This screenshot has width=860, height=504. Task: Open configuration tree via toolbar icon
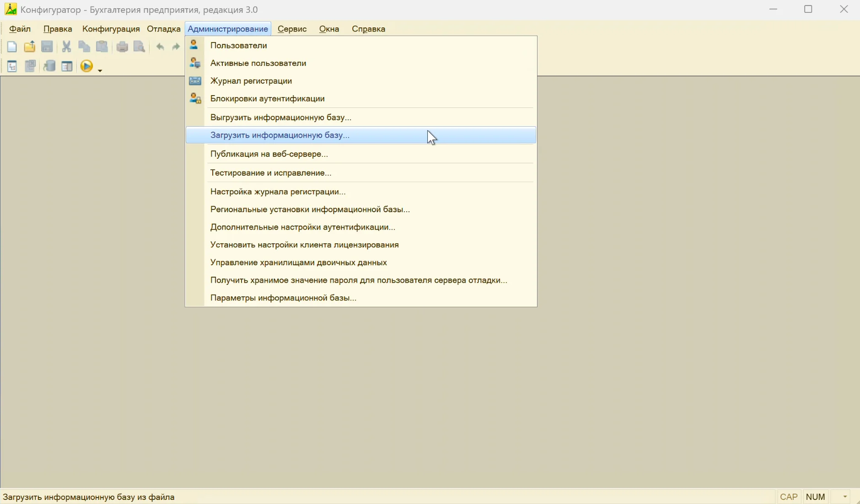pyautogui.click(x=12, y=66)
